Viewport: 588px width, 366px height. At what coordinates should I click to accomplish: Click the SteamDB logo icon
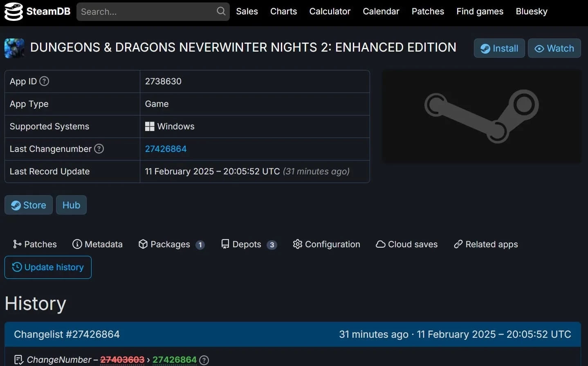(x=13, y=11)
